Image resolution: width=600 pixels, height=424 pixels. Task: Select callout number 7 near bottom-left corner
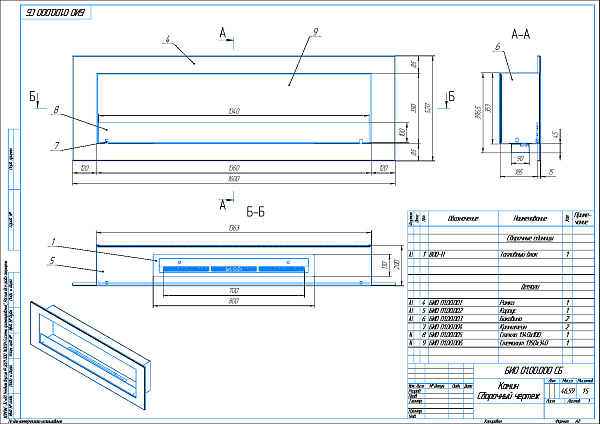pyautogui.click(x=56, y=145)
